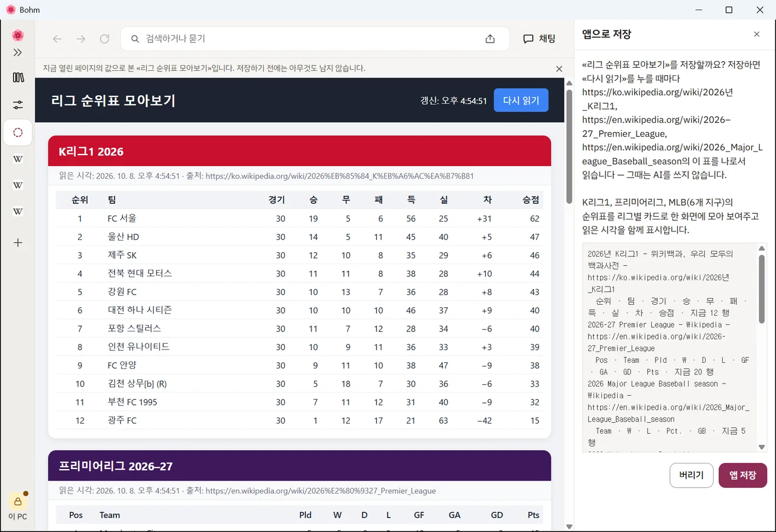Image resolution: width=776 pixels, height=532 pixels.
Task: Click the K리그1 2026 card header
Action: [299, 151]
